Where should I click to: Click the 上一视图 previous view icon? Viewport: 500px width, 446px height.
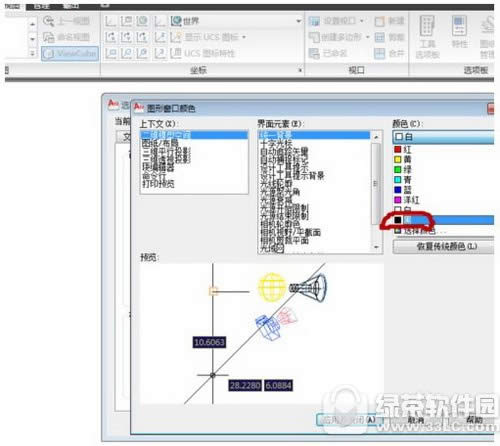[x=49, y=21]
